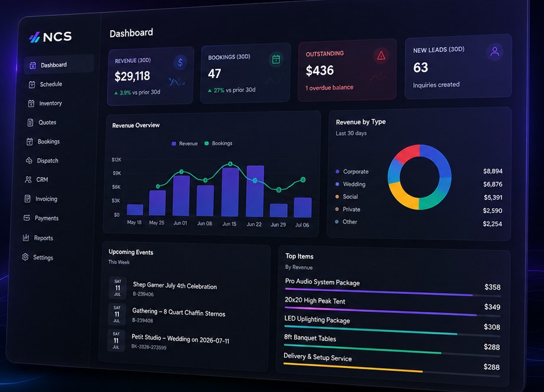Select the Other legend entry
544x392 pixels.
[346, 222]
